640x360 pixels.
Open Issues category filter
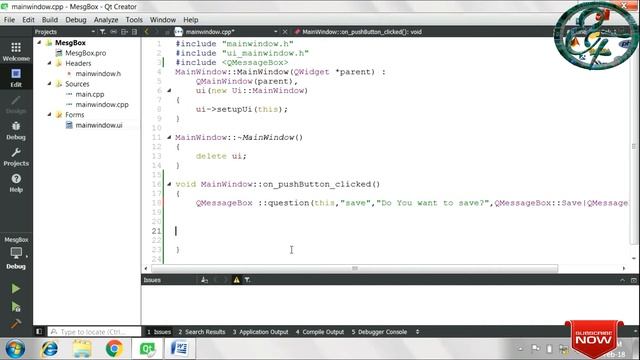(x=248, y=280)
